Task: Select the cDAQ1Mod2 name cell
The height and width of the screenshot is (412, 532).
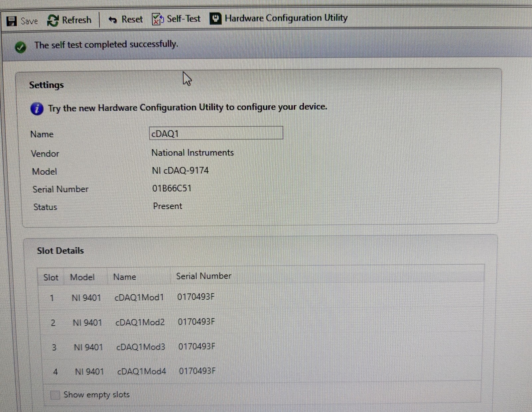Action: [140, 322]
